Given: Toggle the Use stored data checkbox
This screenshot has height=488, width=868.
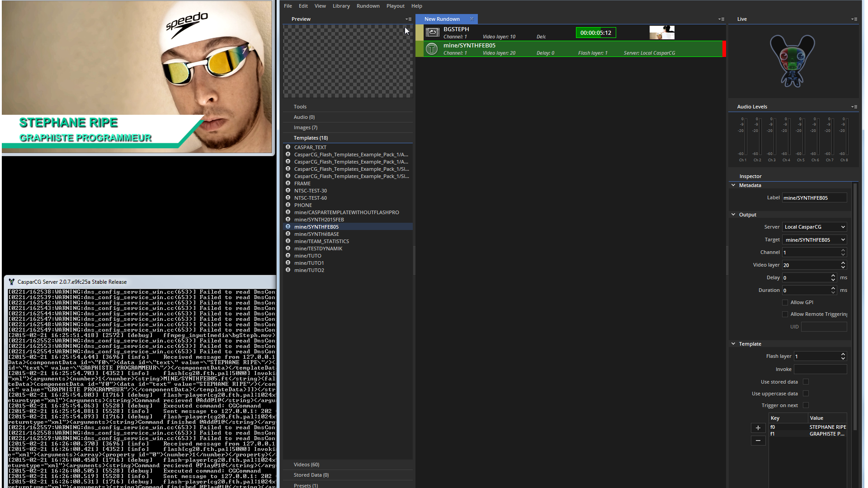Looking at the screenshot, I should (806, 382).
